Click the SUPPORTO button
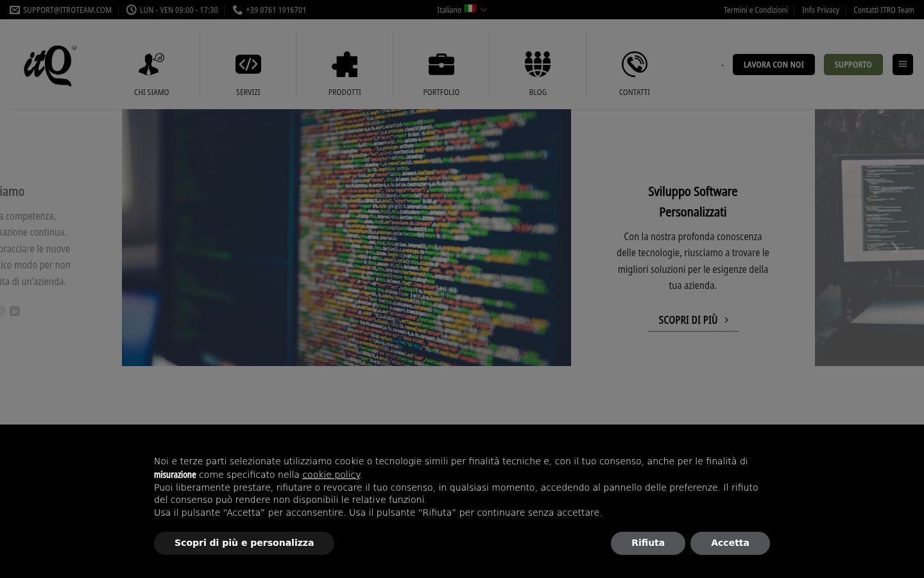The height and width of the screenshot is (578, 924). point(853,64)
